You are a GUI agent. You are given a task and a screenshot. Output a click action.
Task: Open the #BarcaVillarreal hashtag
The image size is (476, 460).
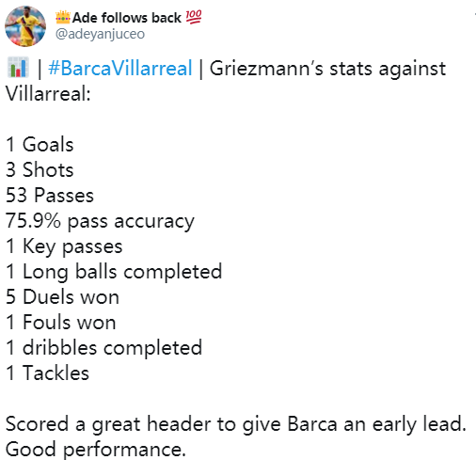click(120, 69)
